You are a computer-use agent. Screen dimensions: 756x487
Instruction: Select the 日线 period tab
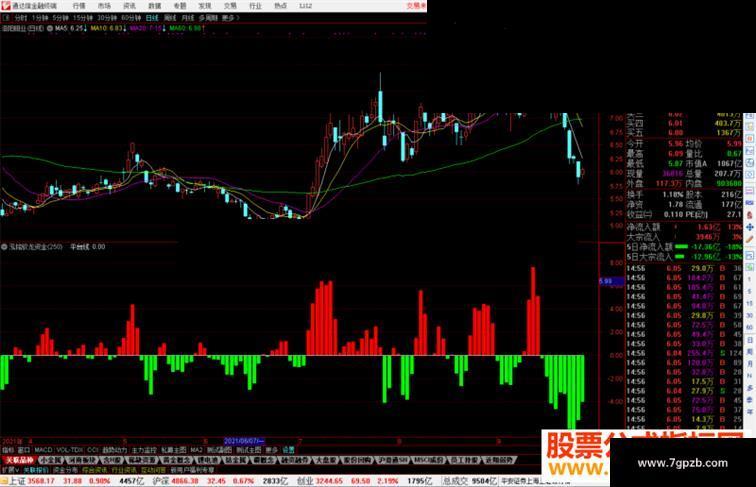coord(152,18)
